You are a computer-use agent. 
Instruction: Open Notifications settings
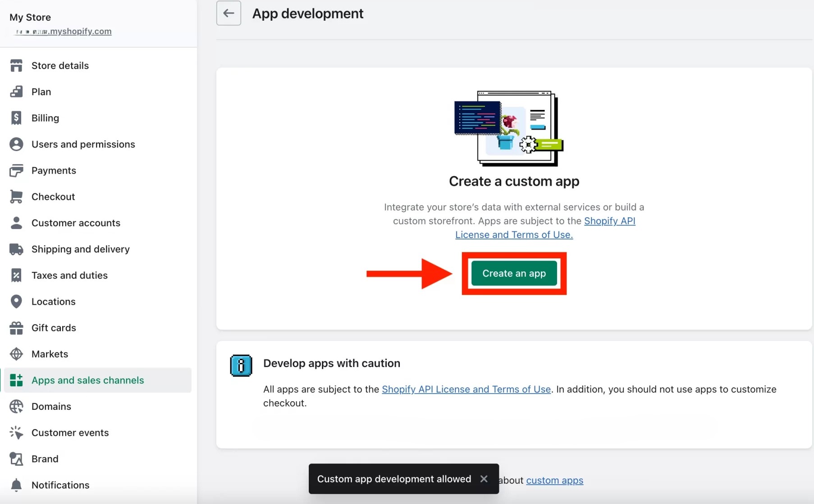(98, 485)
